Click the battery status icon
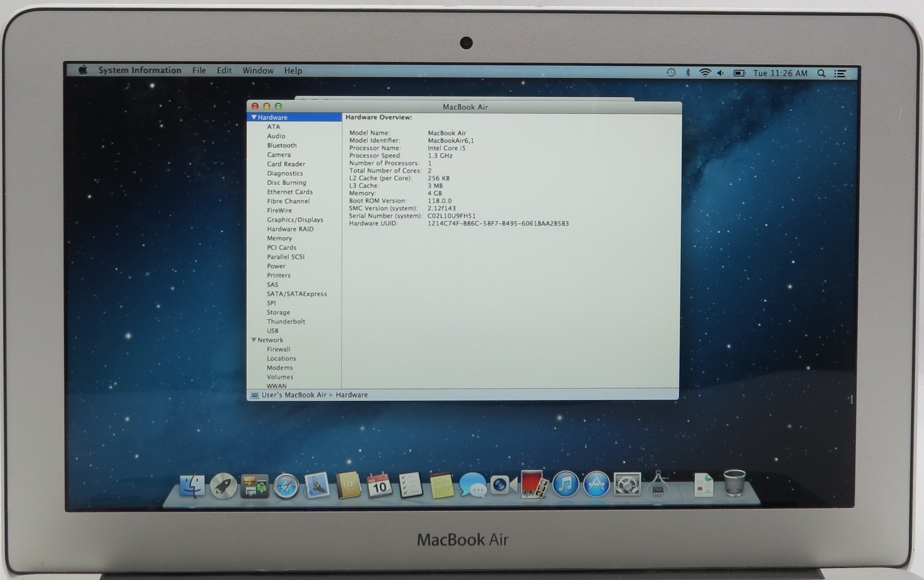This screenshot has width=924, height=580. point(739,73)
